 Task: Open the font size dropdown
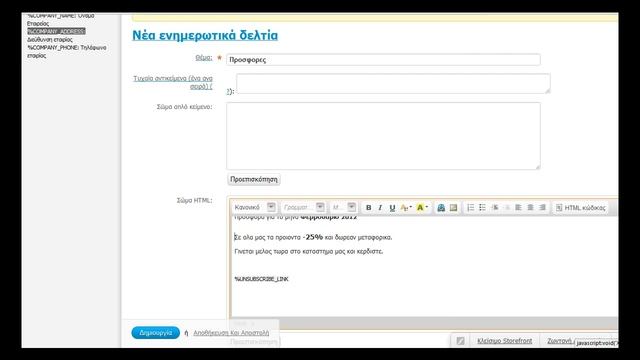[x=343, y=207]
